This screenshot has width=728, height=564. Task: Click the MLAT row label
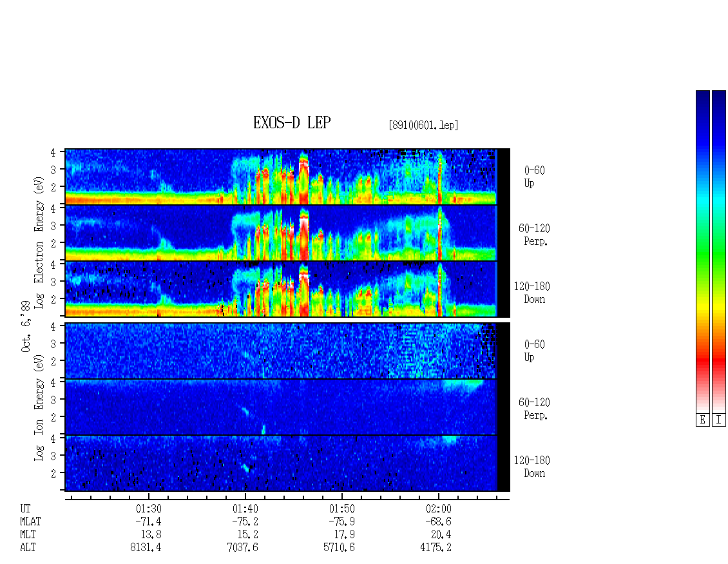pyautogui.click(x=31, y=521)
